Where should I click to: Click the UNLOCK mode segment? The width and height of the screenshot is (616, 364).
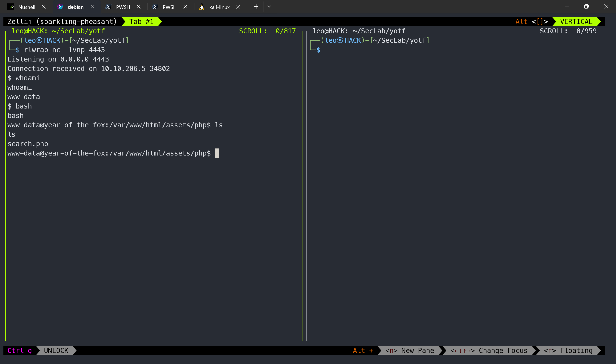(56, 351)
